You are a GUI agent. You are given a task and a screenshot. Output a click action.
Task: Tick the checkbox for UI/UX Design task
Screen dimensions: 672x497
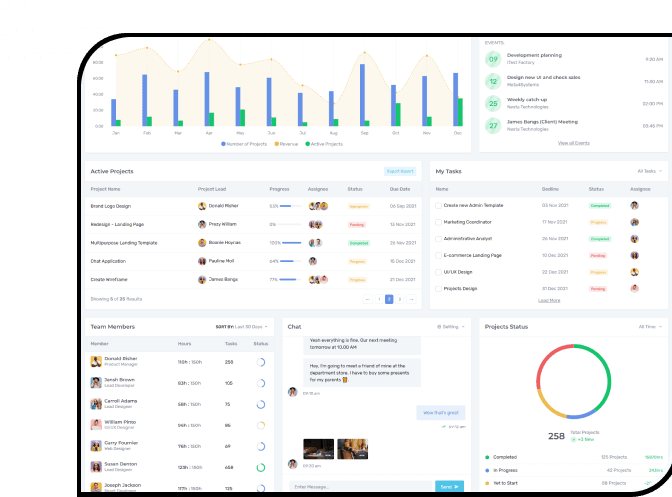[438, 271]
